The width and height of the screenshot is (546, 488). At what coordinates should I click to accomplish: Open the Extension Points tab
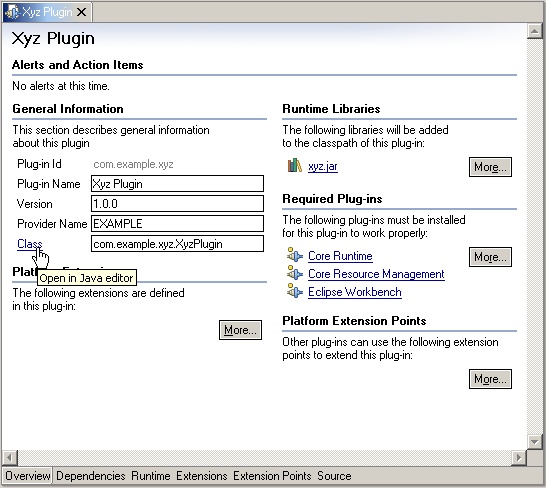[272, 476]
